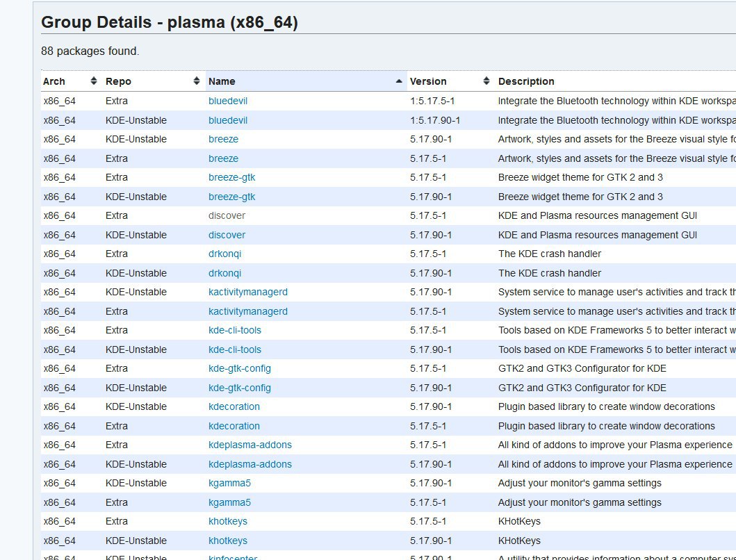Open breeze package from Extra repo

[x=223, y=158]
